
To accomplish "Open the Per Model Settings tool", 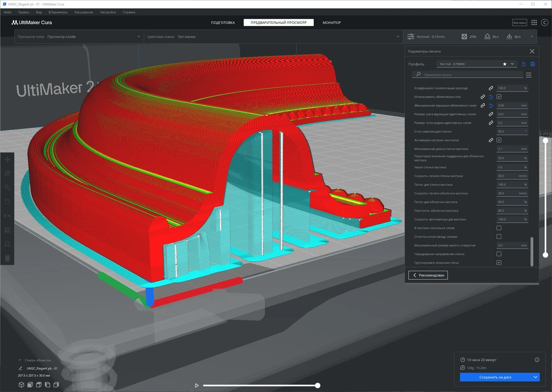I will (x=7, y=230).
